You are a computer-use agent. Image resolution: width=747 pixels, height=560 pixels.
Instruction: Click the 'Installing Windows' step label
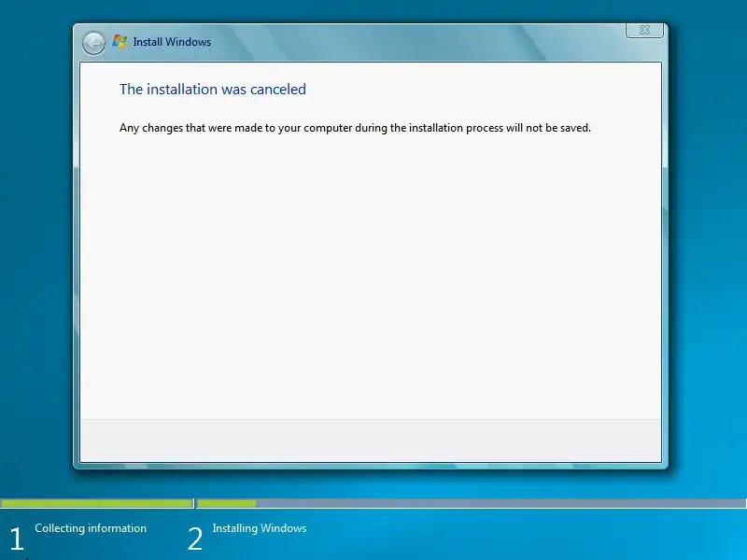260,528
